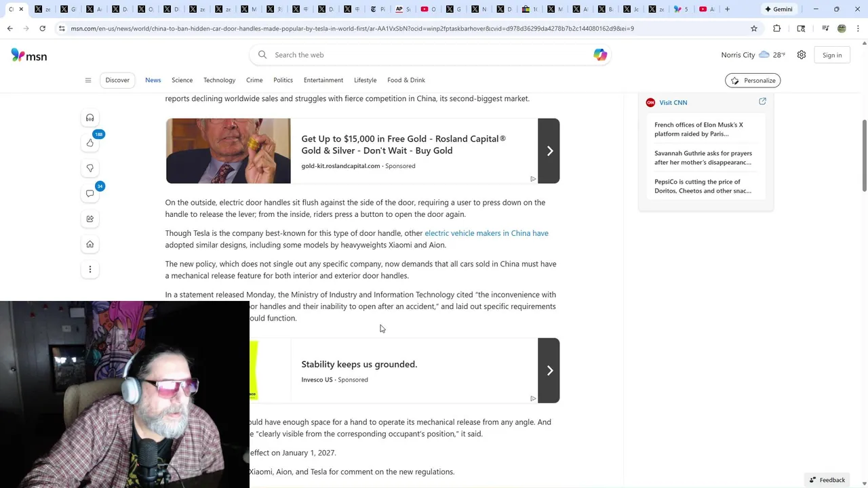Dislike the article with thumbs-down icon
The width and height of the screenshot is (868, 488).
tap(90, 168)
